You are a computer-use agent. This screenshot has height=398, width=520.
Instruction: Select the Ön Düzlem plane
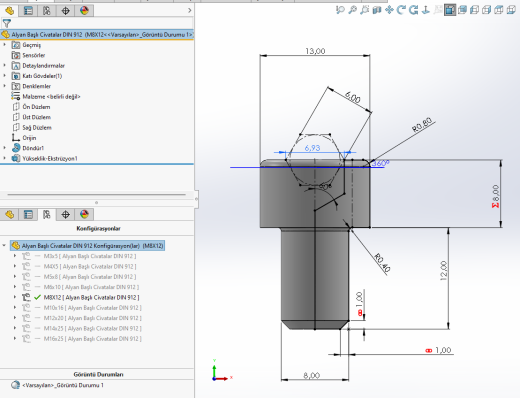pos(36,107)
